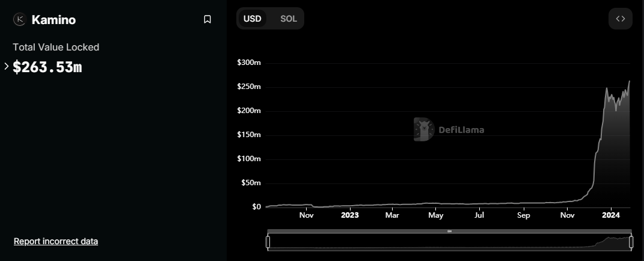The image size is (644, 261).
Task: Click the Nov 2022 label on the time axis
Action: [307, 215]
